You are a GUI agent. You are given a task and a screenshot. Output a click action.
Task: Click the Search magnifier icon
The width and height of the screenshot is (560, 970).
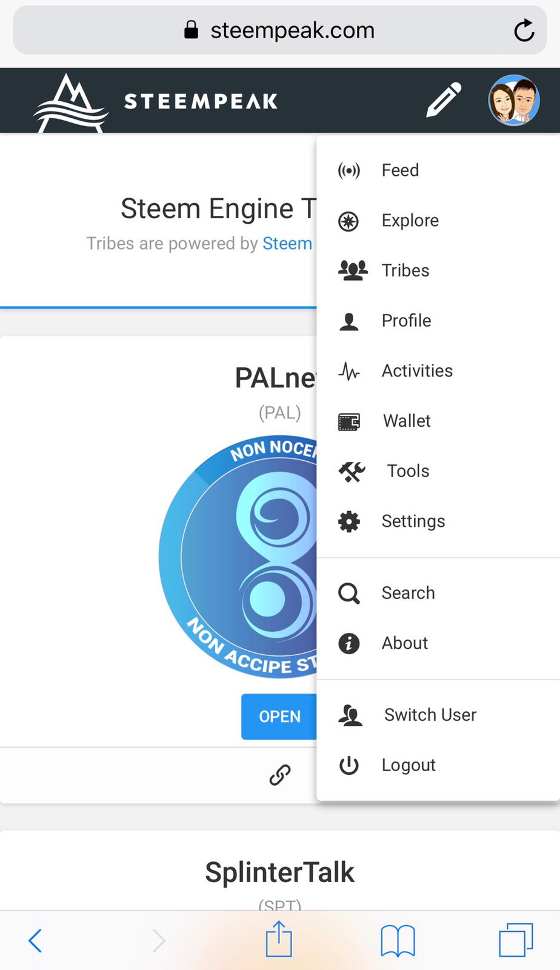tap(349, 593)
